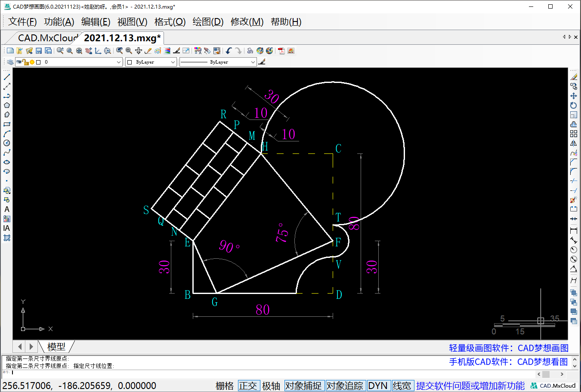The width and height of the screenshot is (581, 392).
Task: Click next layout arrow beside 模型
Action: coord(31,346)
